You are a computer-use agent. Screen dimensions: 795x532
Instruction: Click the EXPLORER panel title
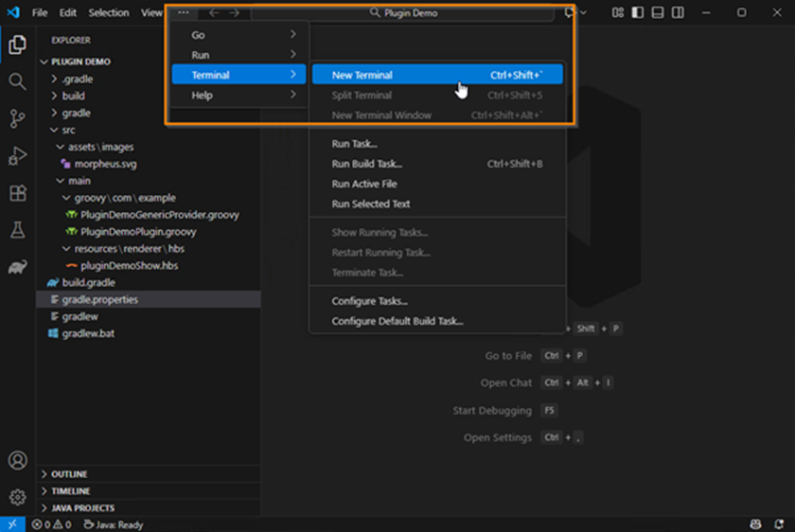pos(71,40)
